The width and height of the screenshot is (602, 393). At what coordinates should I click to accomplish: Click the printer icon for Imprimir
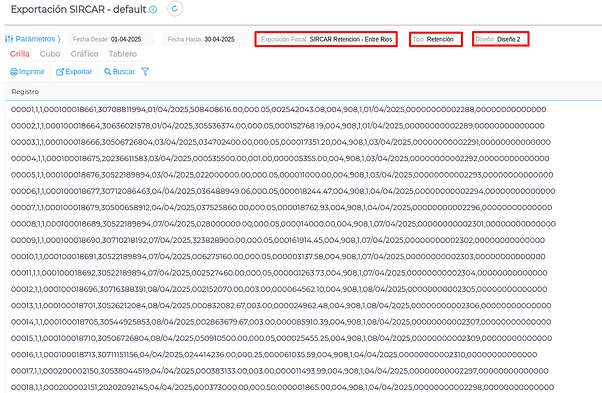[x=14, y=72]
